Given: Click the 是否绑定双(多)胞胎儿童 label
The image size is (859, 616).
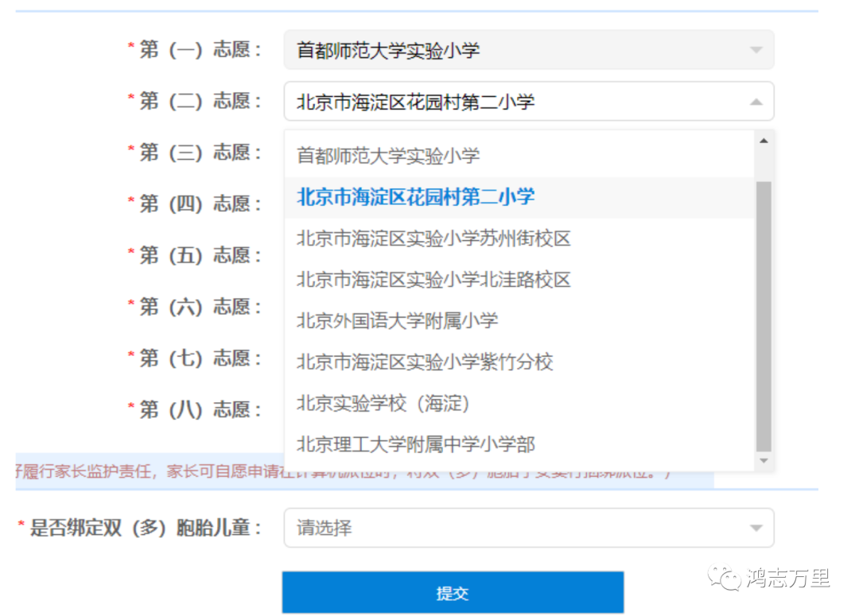Looking at the screenshot, I should (x=145, y=528).
